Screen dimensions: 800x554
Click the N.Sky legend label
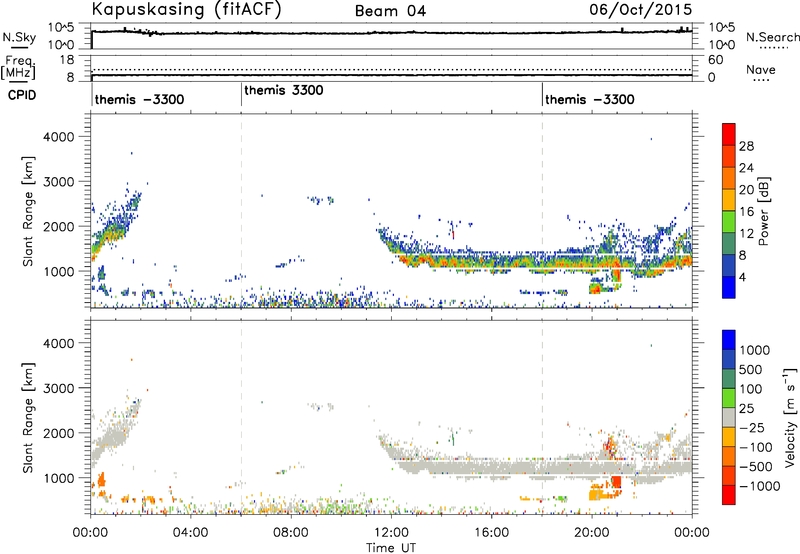19,37
